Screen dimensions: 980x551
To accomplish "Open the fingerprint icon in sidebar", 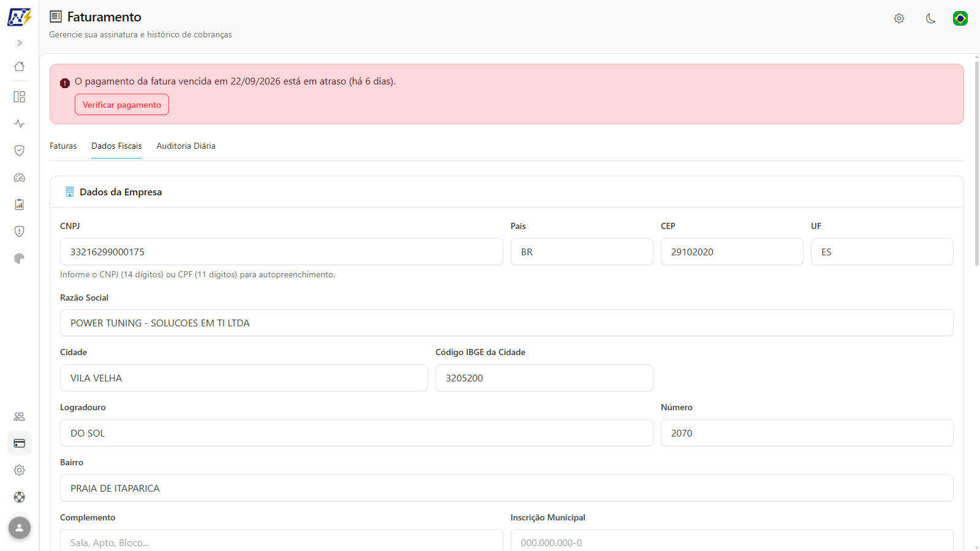I will click(x=20, y=258).
